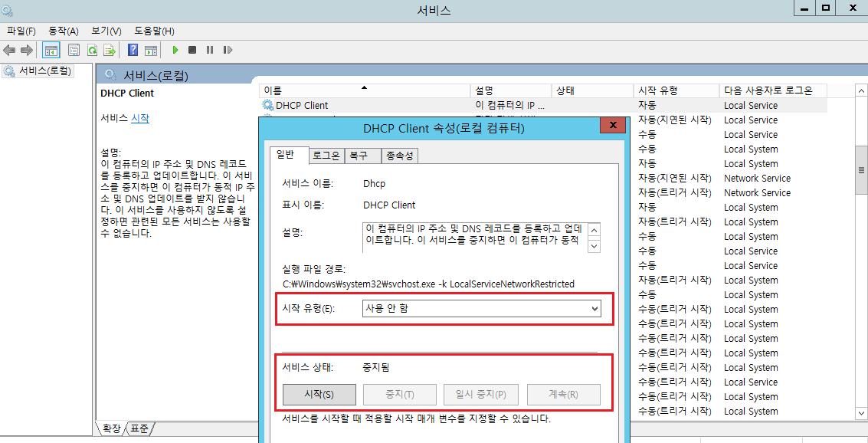Start service with the green play icon
868x443 pixels.
tap(175, 50)
